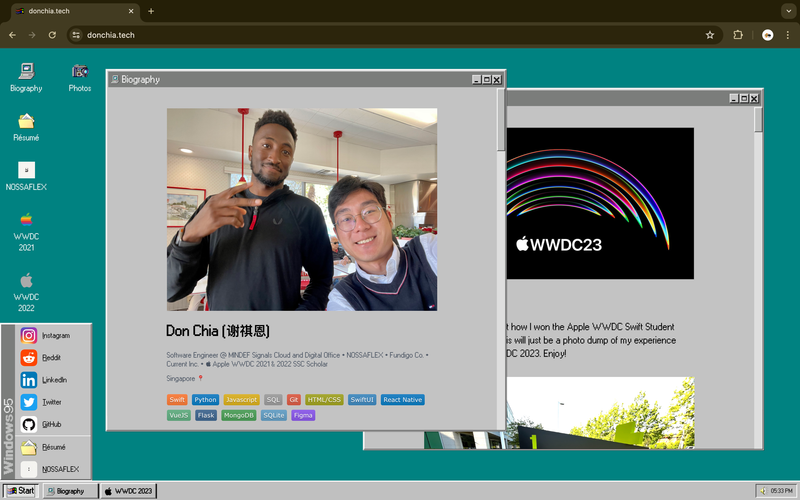Maximize the WWDC 2023 window

pyautogui.click(x=744, y=98)
